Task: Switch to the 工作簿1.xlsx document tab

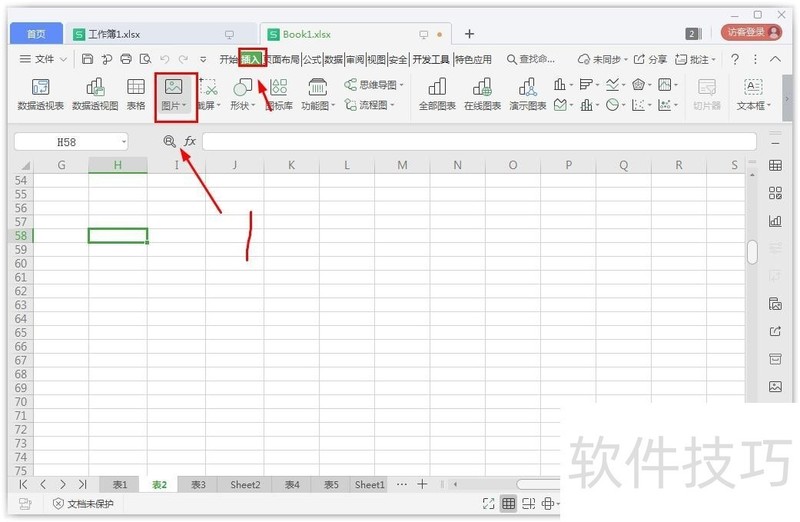Action: tap(160, 34)
